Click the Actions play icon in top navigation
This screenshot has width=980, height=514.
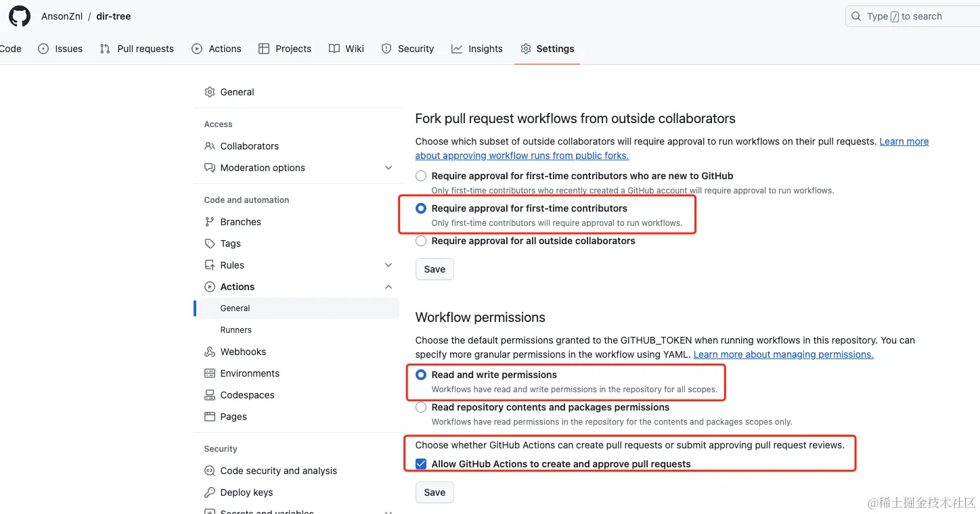(197, 49)
